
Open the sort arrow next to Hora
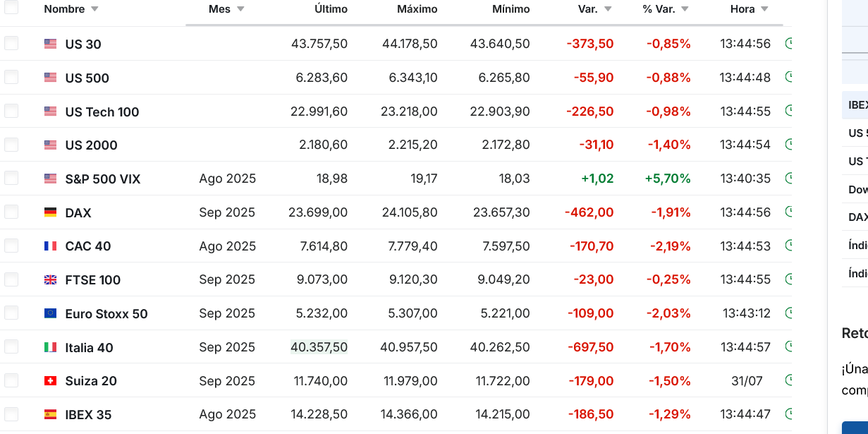pos(764,9)
